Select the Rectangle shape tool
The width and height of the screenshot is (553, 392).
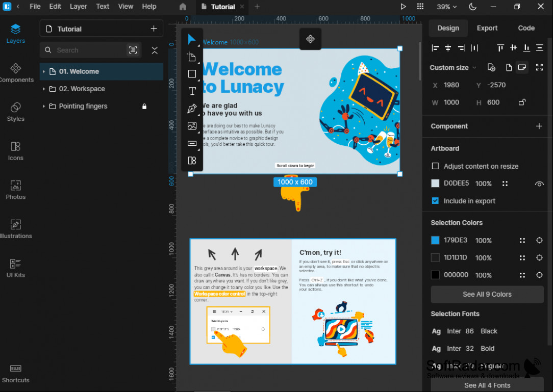[192, 74]
